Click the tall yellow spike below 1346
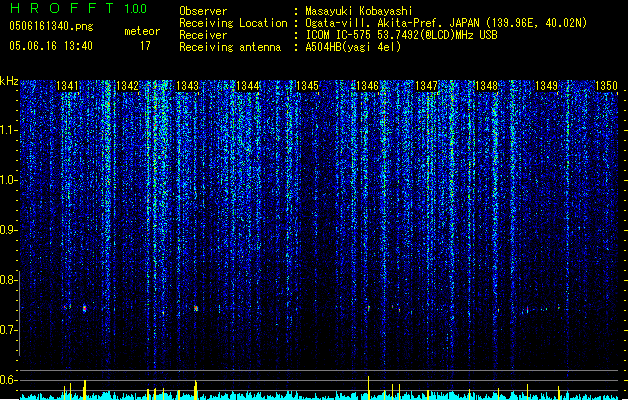This screenshot has height=400, width=629. (368, 386)
